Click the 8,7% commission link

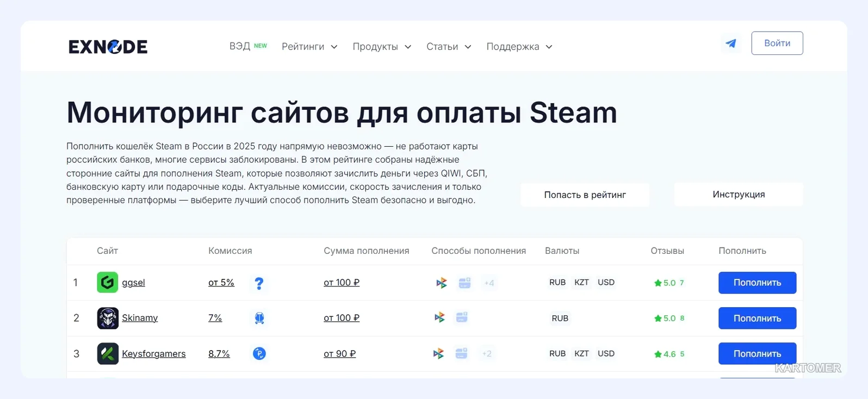click(x=219, y=354)
